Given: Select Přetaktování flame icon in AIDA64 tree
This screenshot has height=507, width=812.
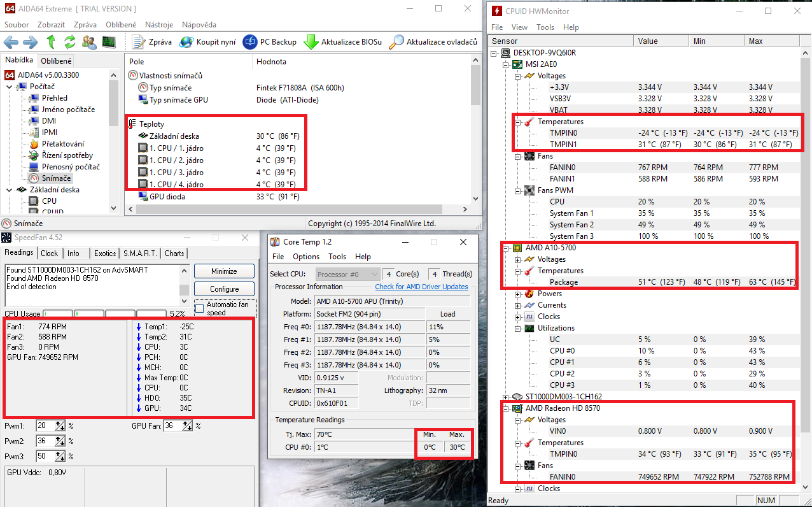Looking at the screenshot, I should click(34, 144).
